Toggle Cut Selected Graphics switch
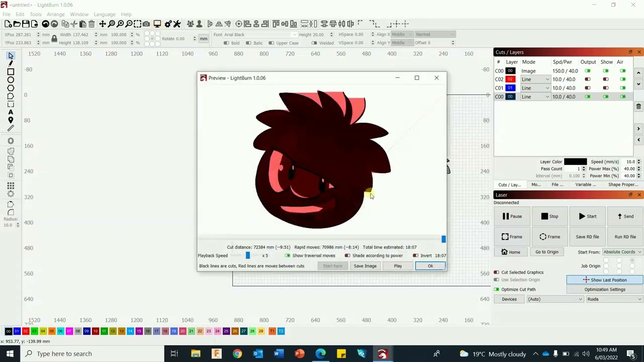The image size is (644, 362). tap(497, 273)
